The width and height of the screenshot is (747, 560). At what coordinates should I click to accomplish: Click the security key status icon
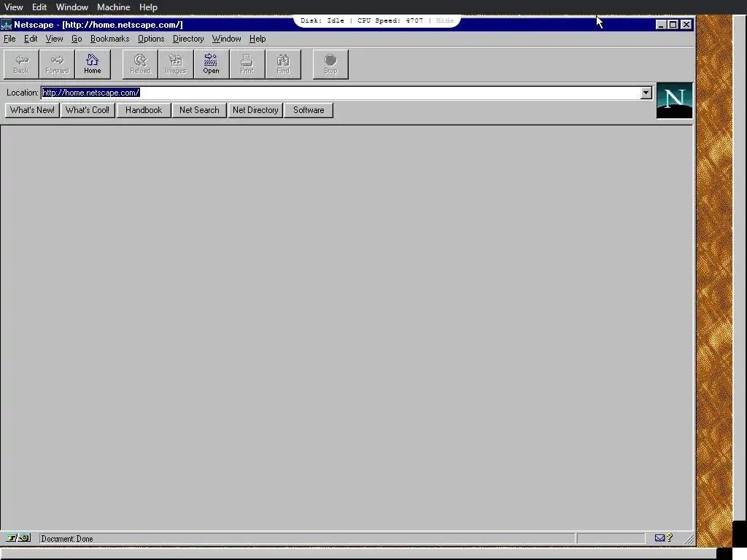pos(18,538)
